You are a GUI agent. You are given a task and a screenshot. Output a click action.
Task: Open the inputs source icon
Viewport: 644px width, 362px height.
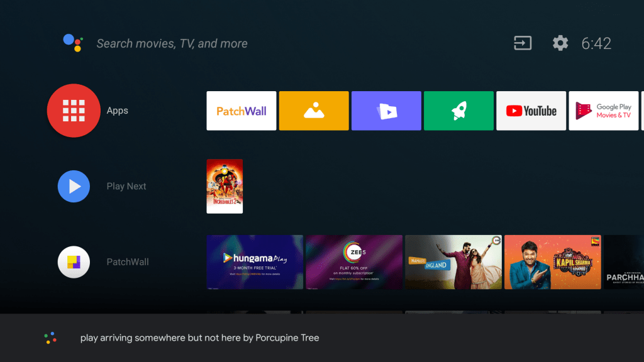coord(523,43)
